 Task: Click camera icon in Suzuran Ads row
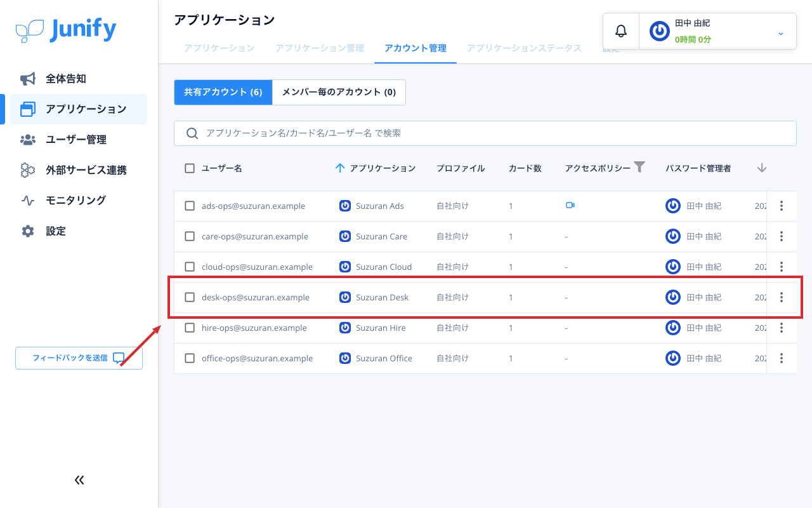[570, 205]
